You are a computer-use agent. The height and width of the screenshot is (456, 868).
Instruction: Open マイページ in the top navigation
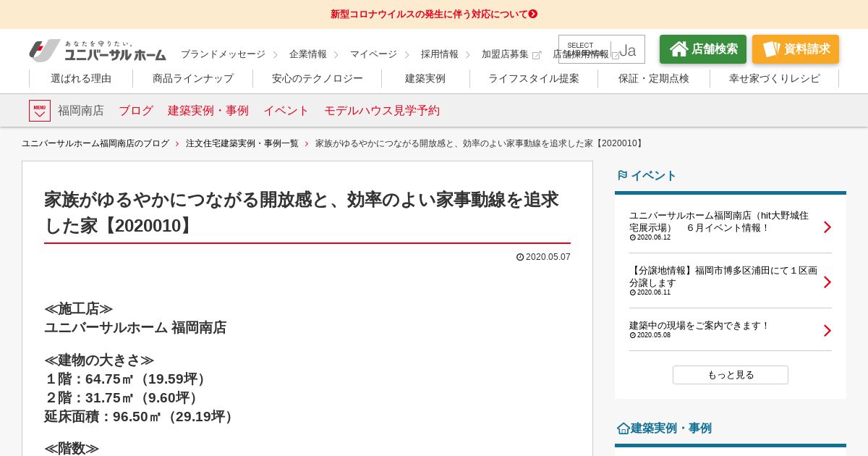373,54
